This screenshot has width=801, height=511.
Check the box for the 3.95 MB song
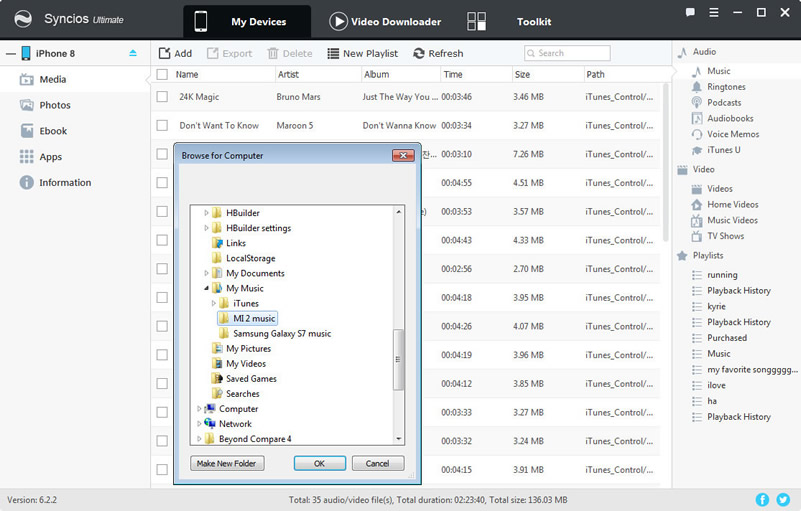point(162,297)
